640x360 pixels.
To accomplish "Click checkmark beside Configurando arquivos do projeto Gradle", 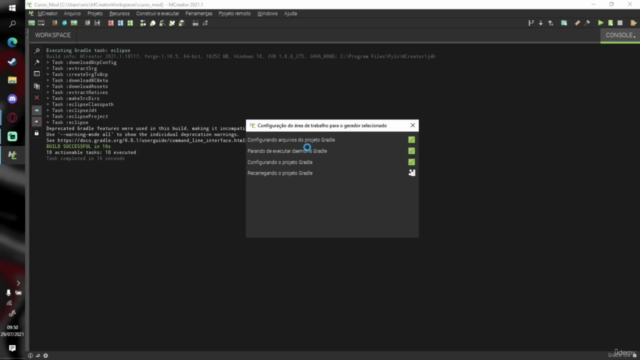I will tap(411, 140).
